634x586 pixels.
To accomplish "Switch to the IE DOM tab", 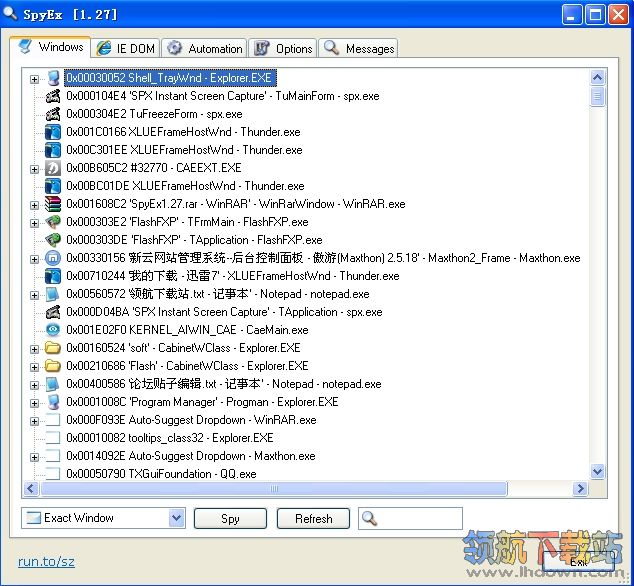I will coord(125,49).
